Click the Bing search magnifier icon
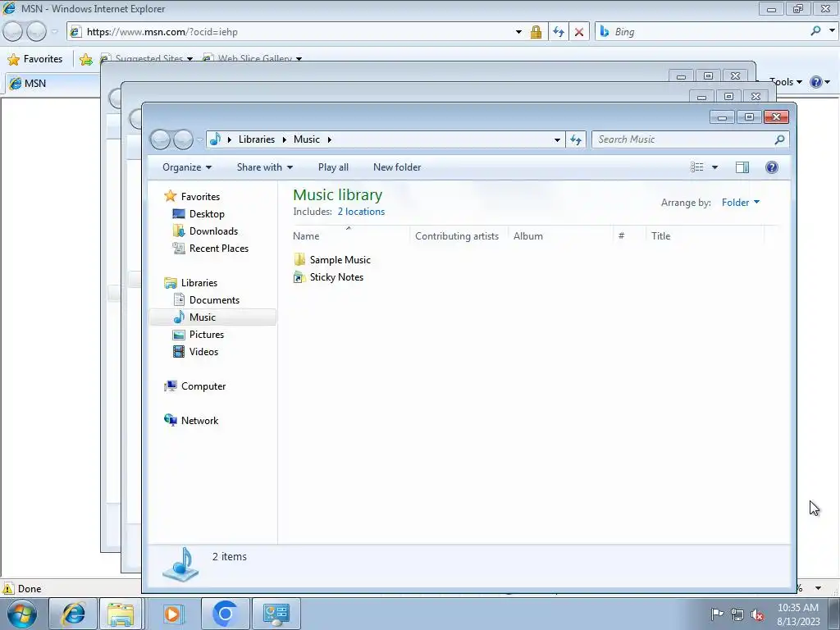 (x=816, y=31)
